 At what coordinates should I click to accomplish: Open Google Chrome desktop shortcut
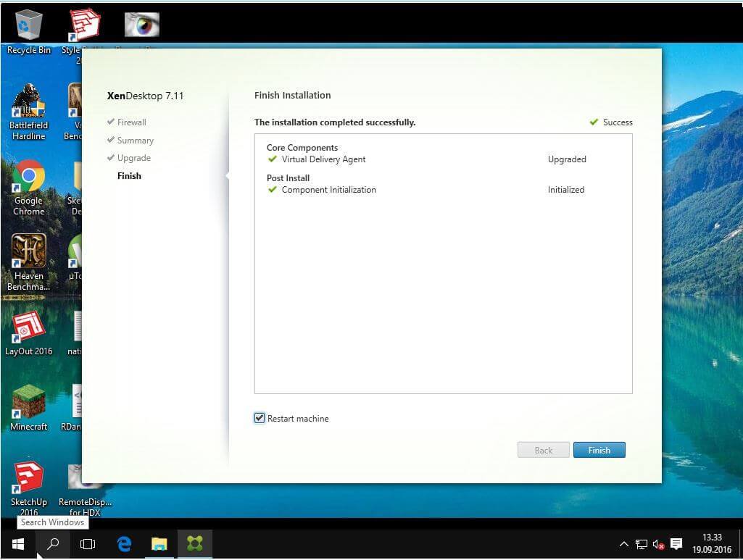point(28,188)
